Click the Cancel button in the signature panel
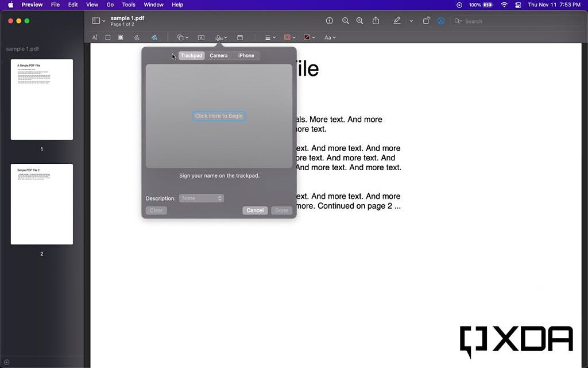 [255, 210]
